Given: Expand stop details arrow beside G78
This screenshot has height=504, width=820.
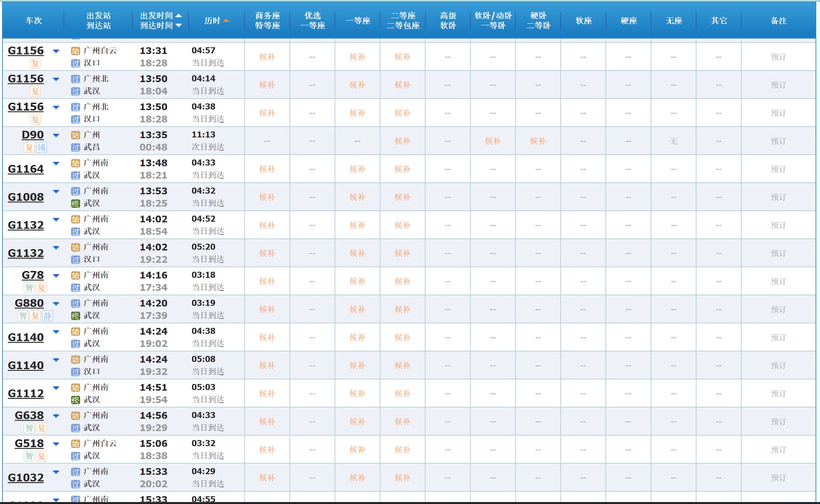Looking at the screenshot, I should (56, 275).
